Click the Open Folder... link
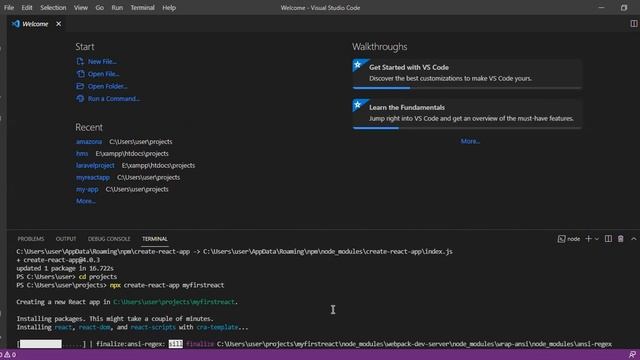This screenshot has width=640, height=360. [x=107, y=86]
